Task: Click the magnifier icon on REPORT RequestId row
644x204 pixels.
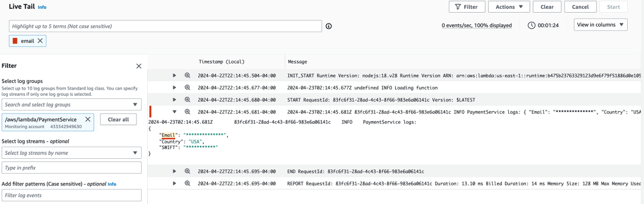Action: pos(187,183)
